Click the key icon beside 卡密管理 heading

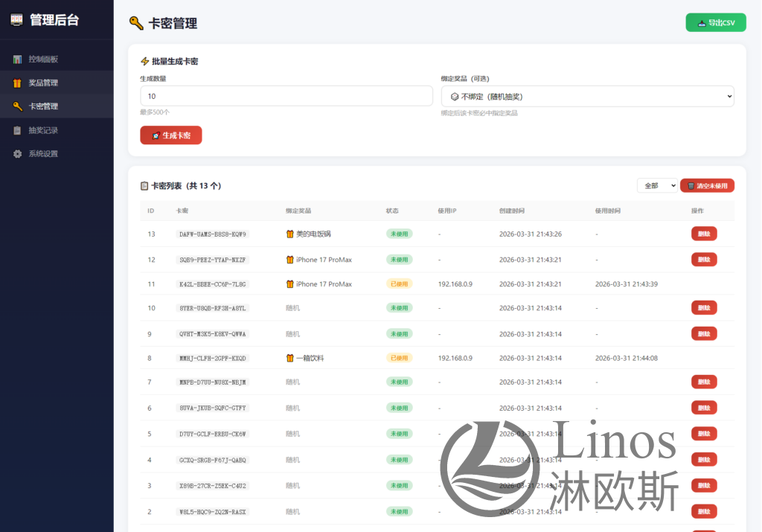point(136,23)
